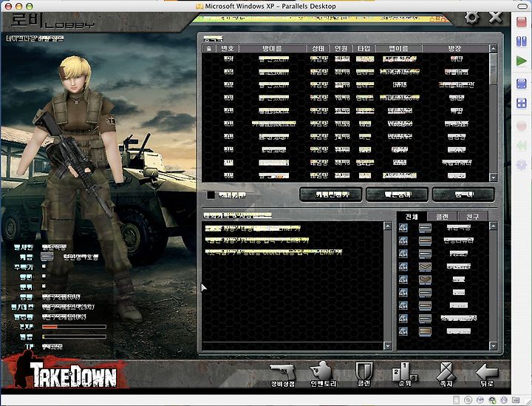Image resolution: width=532 pixels, height=406 pixels.
Task: Select the bottommost visible room row in the list
Action: click(x=346, y=175)
